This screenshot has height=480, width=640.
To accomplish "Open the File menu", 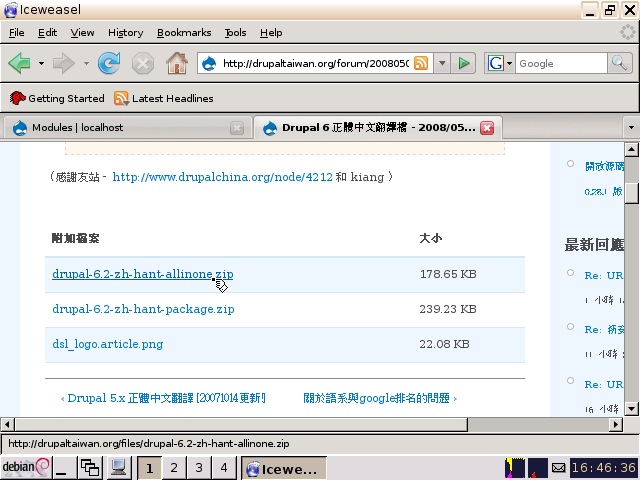I will 16,33.
